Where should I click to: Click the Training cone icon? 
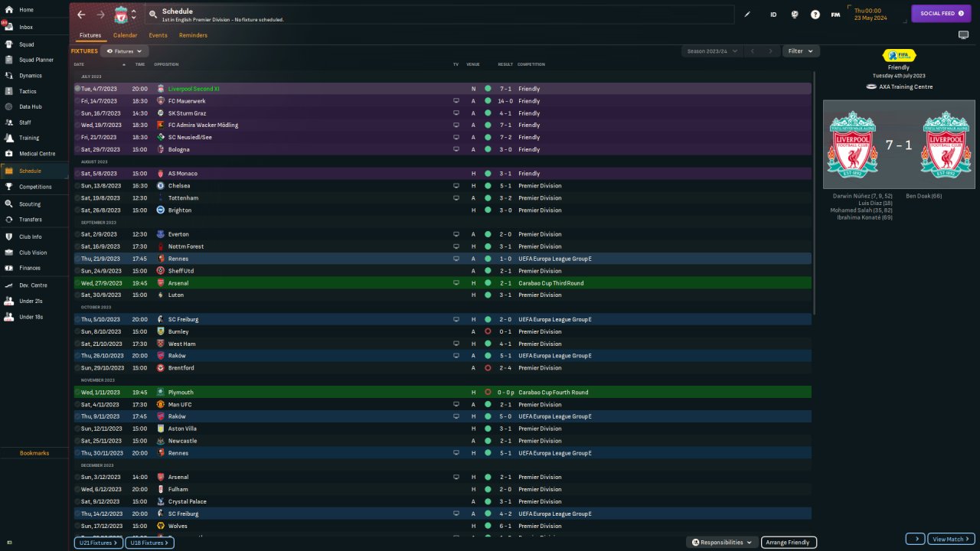[x=9, y=139]
